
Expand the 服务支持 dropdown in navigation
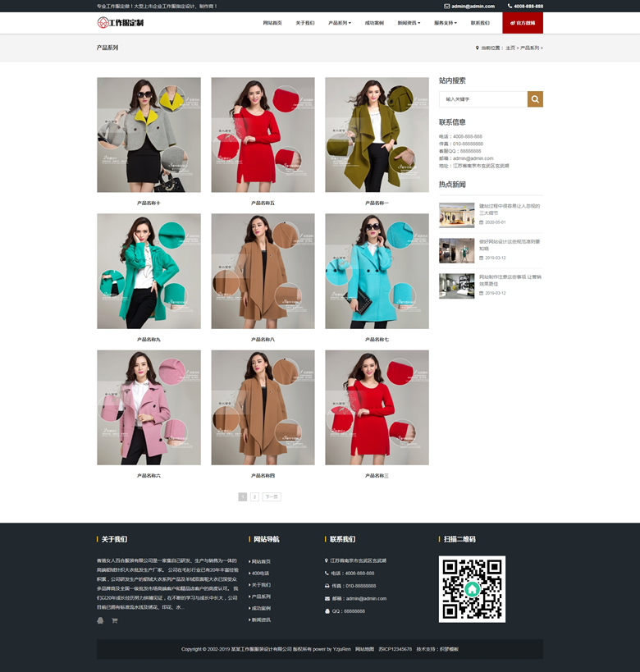point(446,23)
